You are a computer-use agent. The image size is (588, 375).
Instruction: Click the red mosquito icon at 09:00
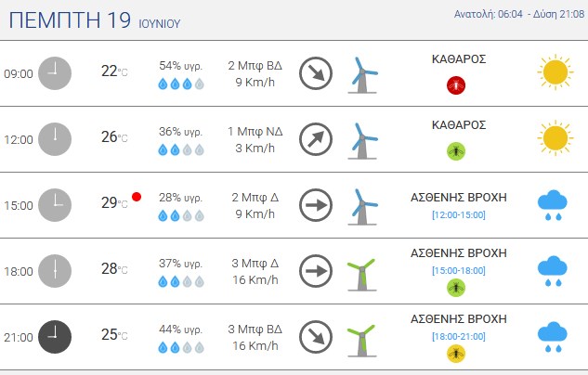(456, 85)
